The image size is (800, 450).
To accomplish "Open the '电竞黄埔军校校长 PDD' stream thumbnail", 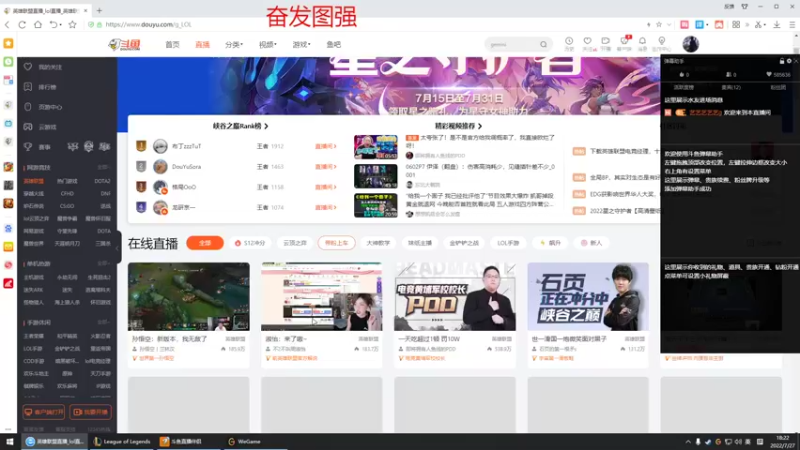I will pyautogui.click(x=455, y=296).
